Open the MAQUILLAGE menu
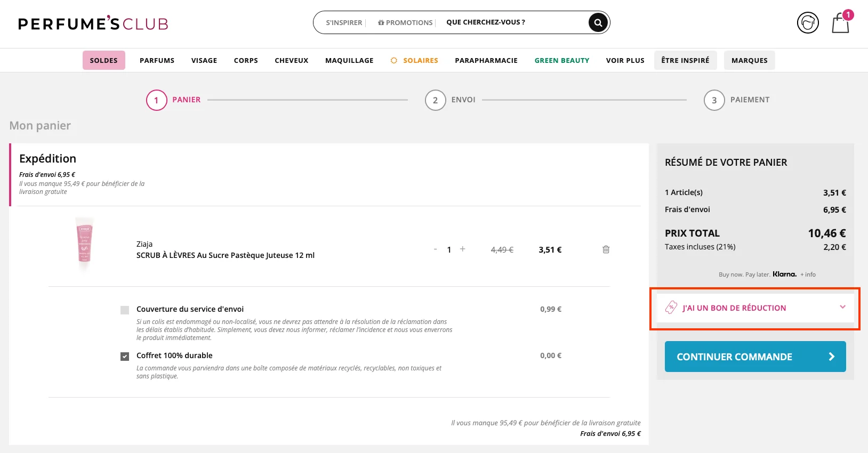Screen dimensions: 868x453 point(349,60)
